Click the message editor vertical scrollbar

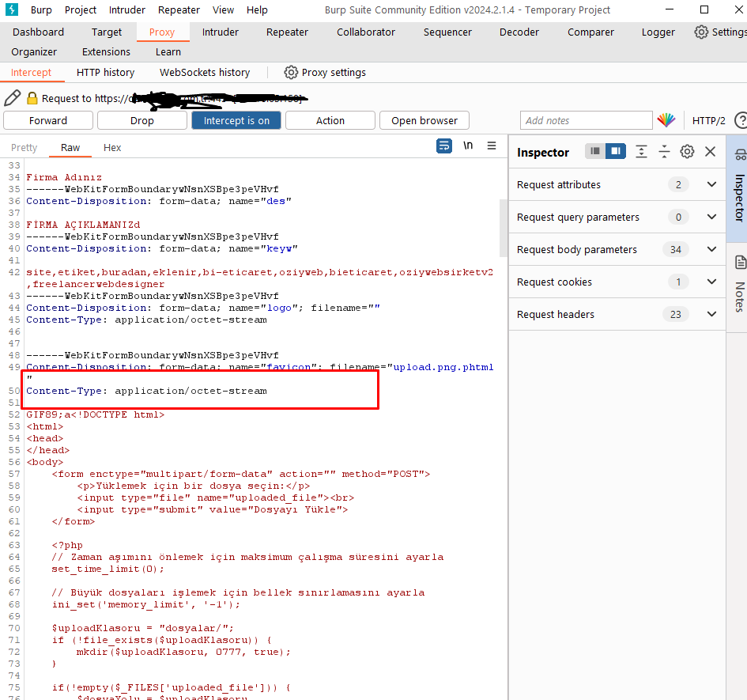point(503,228)
